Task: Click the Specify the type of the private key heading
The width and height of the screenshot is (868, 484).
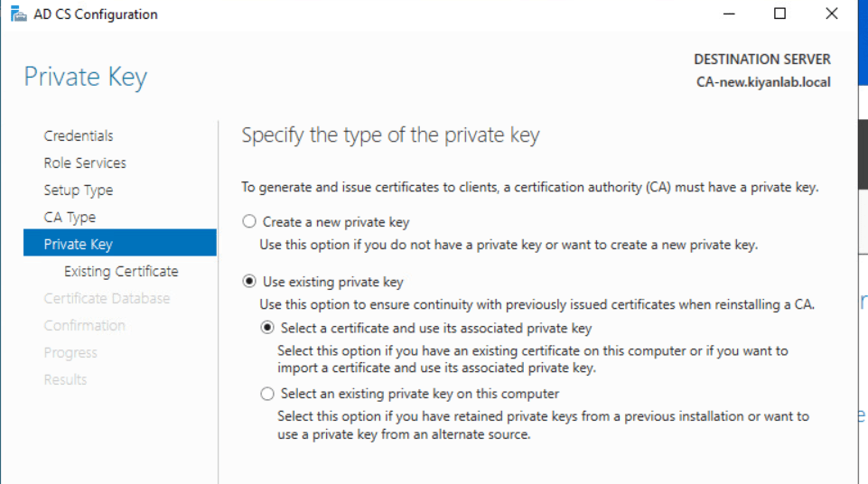Action: tap(390, 135)
